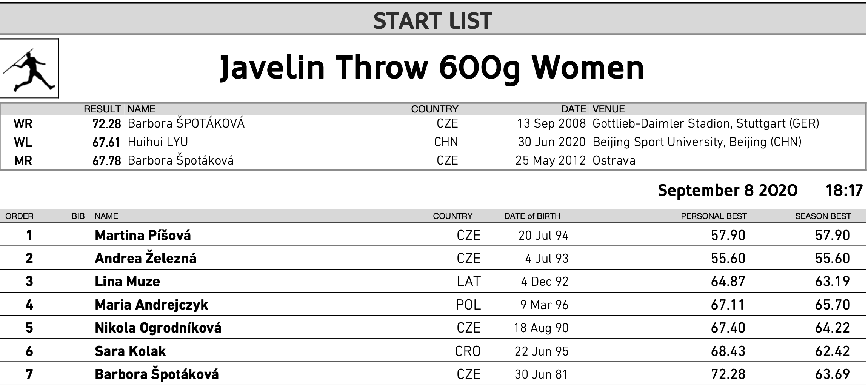Click the September 8 2020 date
868x385 pixels.
tap(728, 190)
